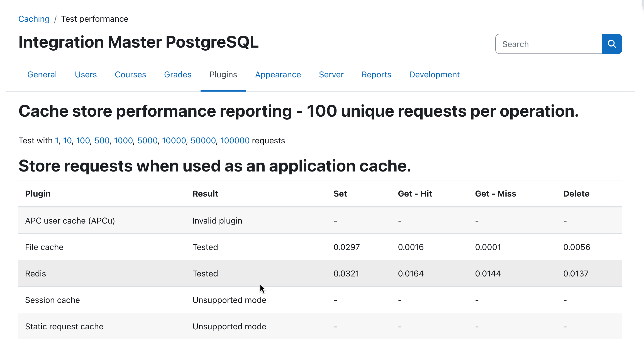The height and width of the screenshot is (348, 644).
Task: Click the Delete column header
Action: point(576,194)
